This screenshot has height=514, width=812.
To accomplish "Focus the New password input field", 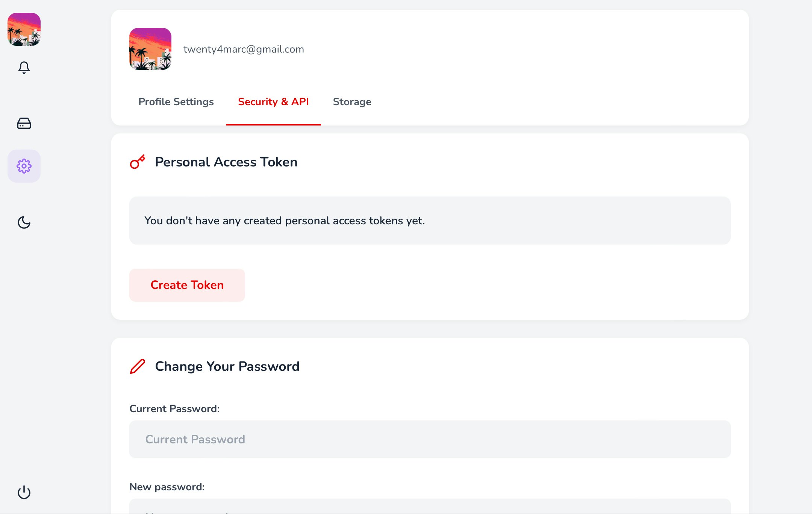I will coord(430,506).
